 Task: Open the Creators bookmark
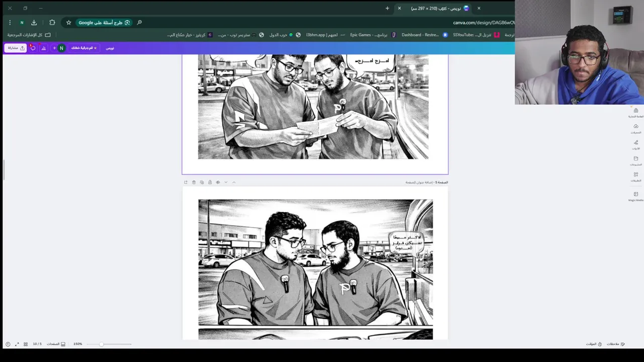(189, 35)
